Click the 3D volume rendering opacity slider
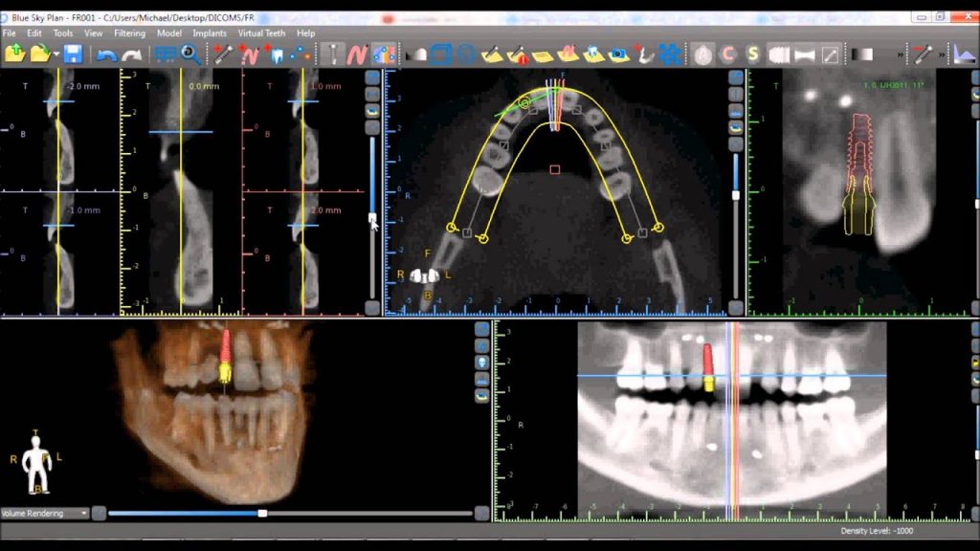Screen dimensions: 980x551 coord(262,514)
